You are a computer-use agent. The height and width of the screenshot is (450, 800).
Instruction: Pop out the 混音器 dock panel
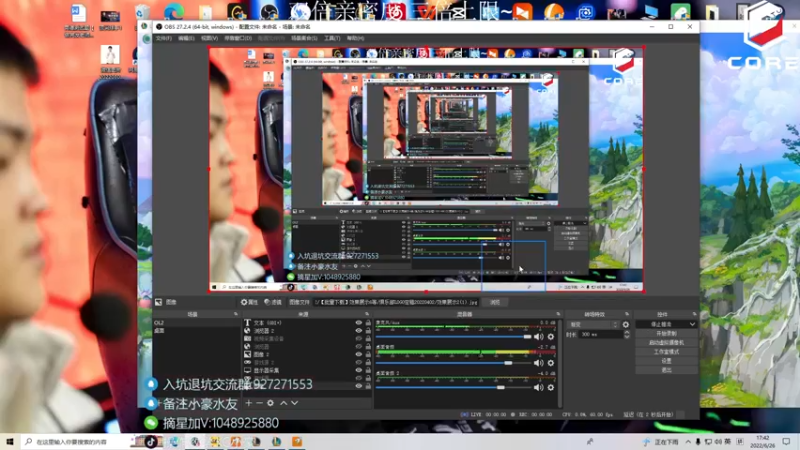(x=558, y=314)
